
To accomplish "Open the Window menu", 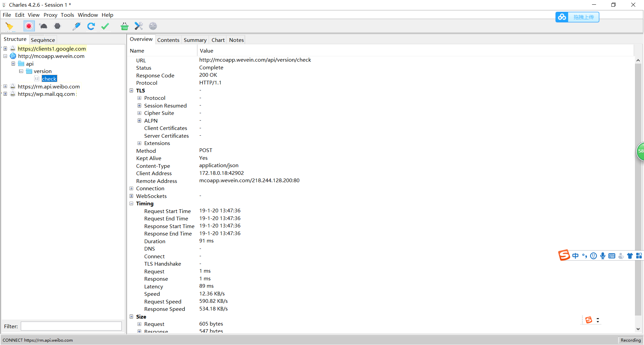I will (x=88, y=15).
